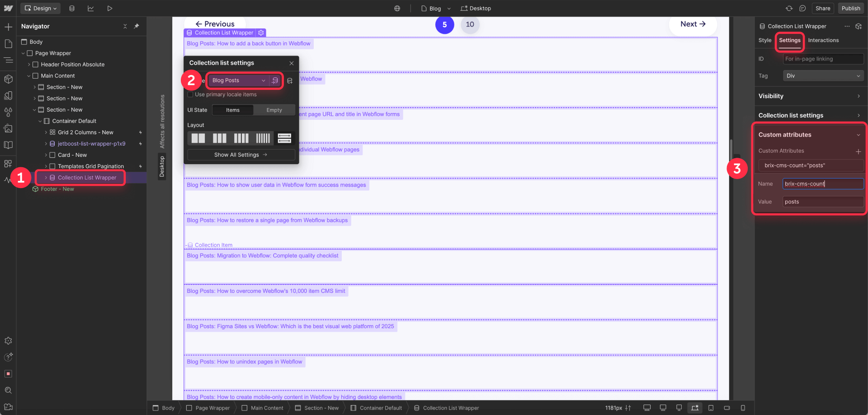The width and height of the screenshot is (868, 415).
Task: Open the Variables panel icon
Action: (x=8, y=95)
